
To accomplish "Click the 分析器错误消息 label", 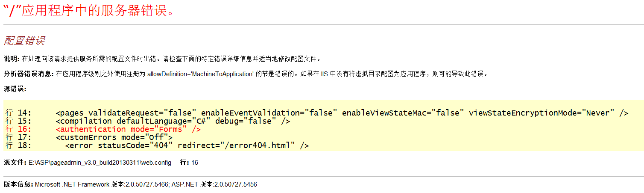I will tap(29, 74).
